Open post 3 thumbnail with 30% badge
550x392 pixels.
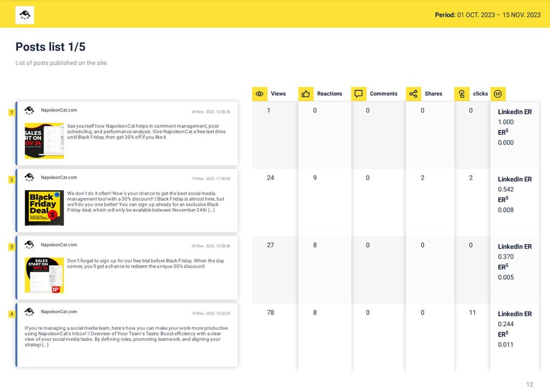tap(44, 275)
